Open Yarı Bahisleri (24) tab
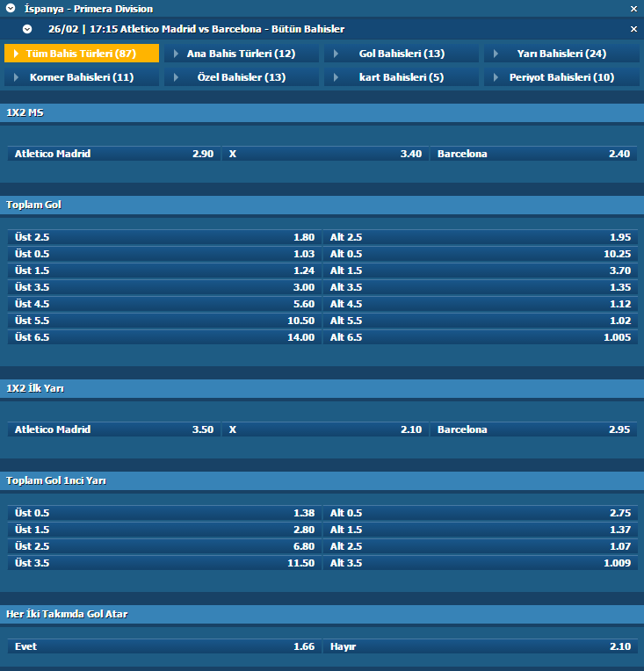Screen dimensions: 644x671 [x=561, y=53]
